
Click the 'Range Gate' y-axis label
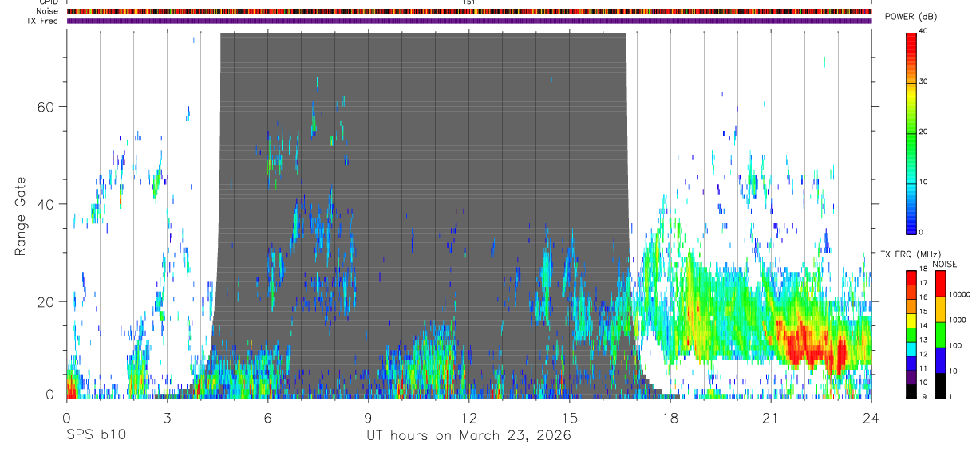point(19,216)
